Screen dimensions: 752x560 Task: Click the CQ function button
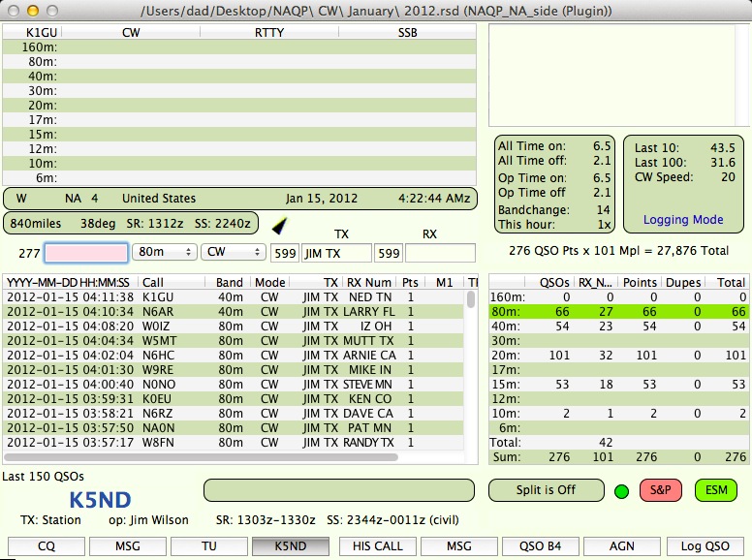(47, 546)
